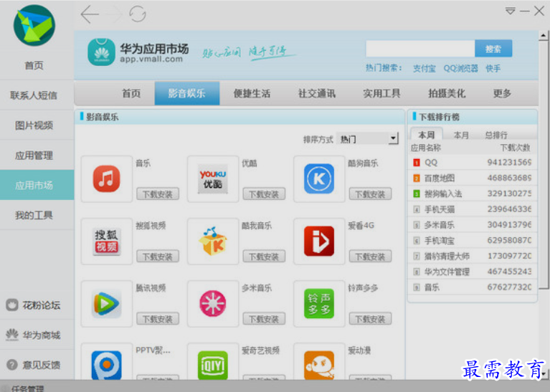Open 花粉论坛 forum link

pos(33,305)
